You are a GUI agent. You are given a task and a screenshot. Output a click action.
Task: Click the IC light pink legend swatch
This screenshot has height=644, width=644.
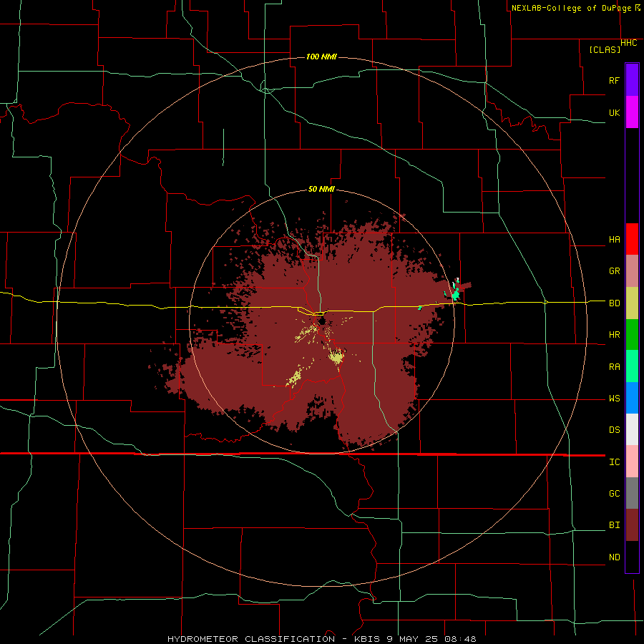(x=632, y=462)
